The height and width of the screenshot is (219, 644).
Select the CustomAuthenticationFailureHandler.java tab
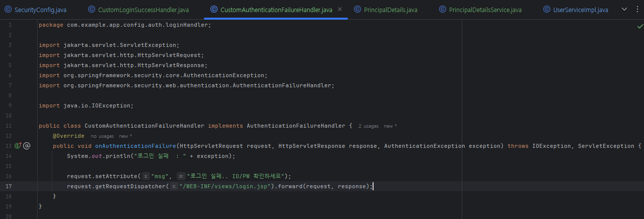coord(276,10)
